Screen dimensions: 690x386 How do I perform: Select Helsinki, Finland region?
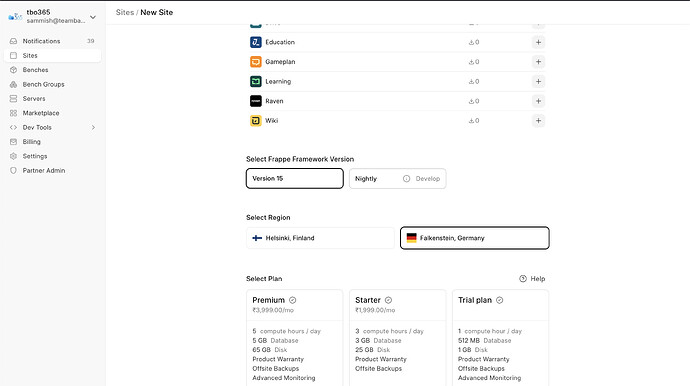coord(320,238)
